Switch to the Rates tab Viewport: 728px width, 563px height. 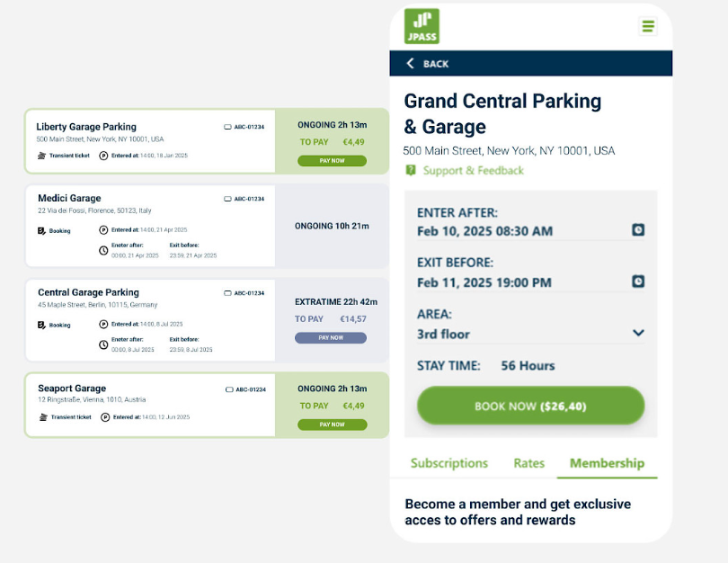click(x=529, y=463)
